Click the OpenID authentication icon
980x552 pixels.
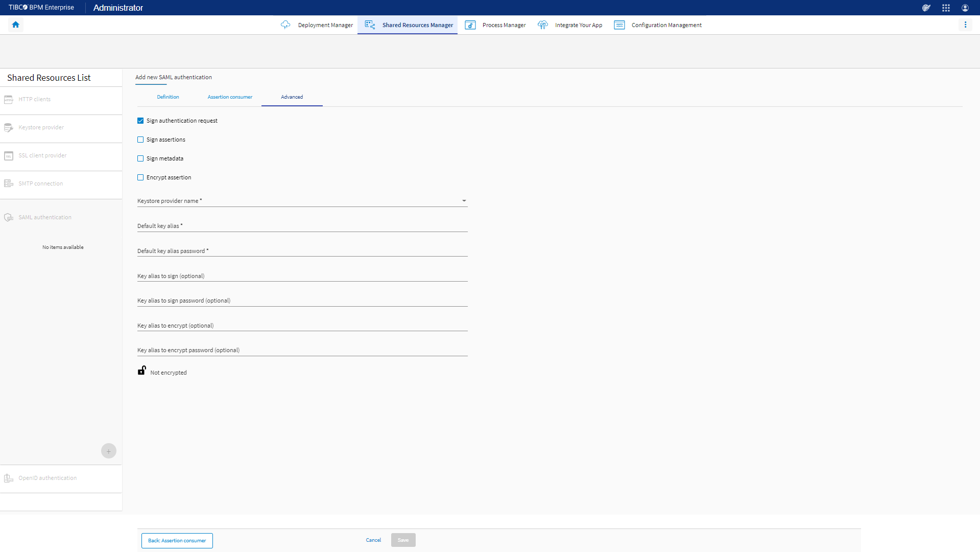click(9, 478)
